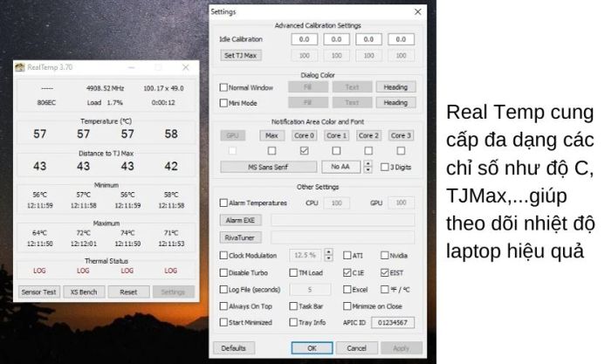Confirm settings with OK button
611x364 pixels.
pos(312,348)
